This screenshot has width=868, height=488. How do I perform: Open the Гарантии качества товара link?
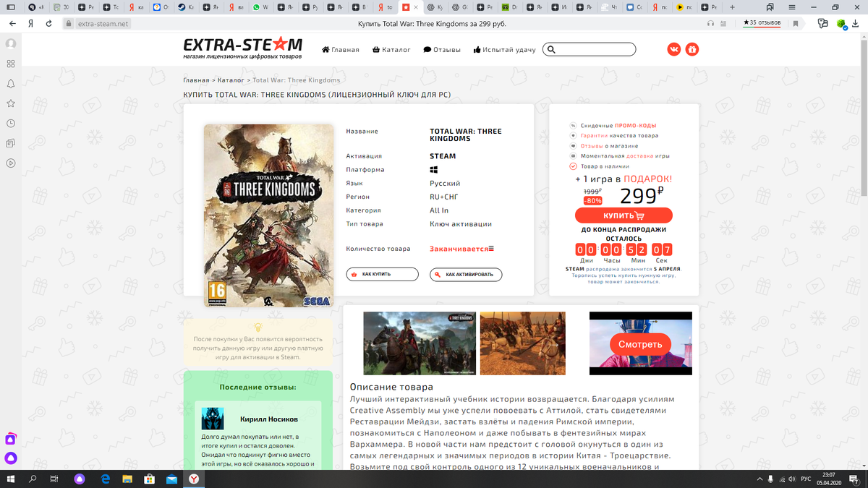click(x=619, y=136)
